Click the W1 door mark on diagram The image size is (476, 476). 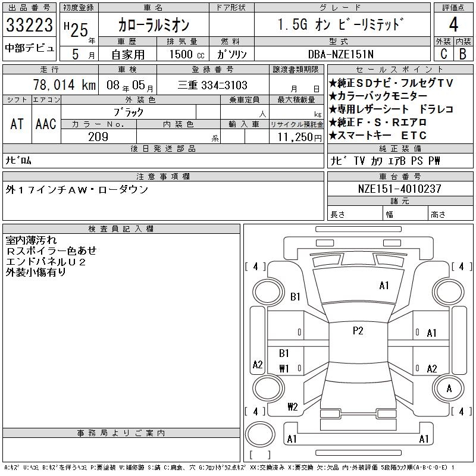[x=284, y=368]
